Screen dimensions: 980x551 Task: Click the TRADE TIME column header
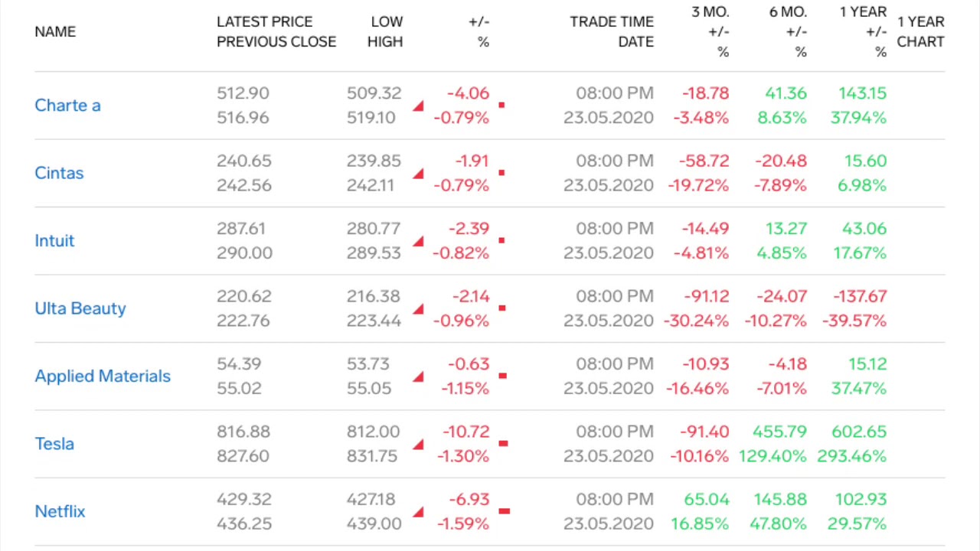tap(611, 22)
